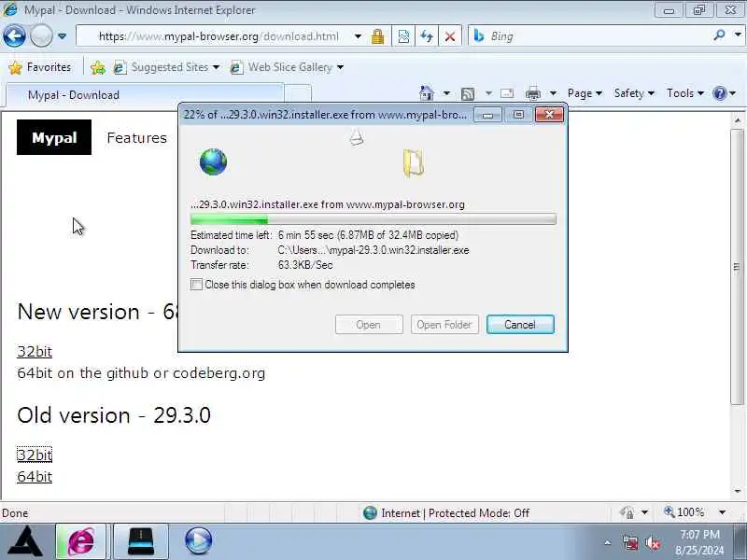The height and width of the screenshot is (560, 747).
Task: Click Internet Explorer taskbar icon
Action: [81, 541]
